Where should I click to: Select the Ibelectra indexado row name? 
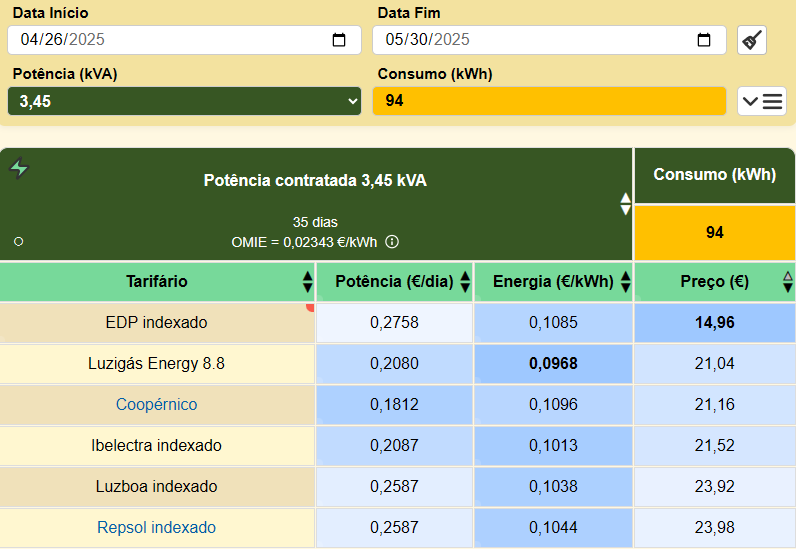coord(156,445)
